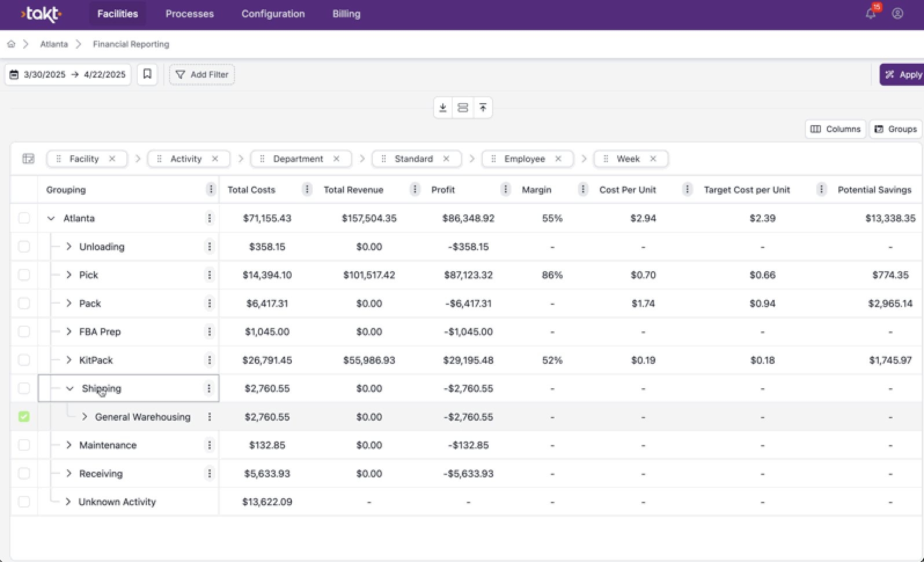Expand the Unknown Activity row
Screen dimensions: 924x562
click(x=68, y=502)
